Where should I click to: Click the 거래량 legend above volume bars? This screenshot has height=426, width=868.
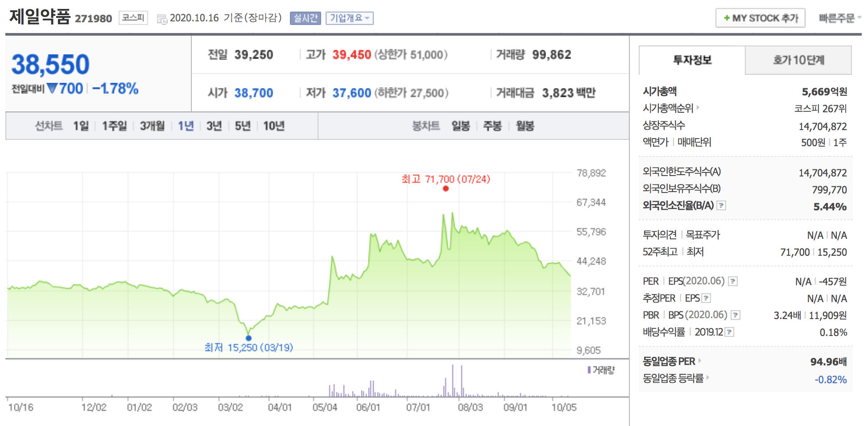(x=601, y=370)
